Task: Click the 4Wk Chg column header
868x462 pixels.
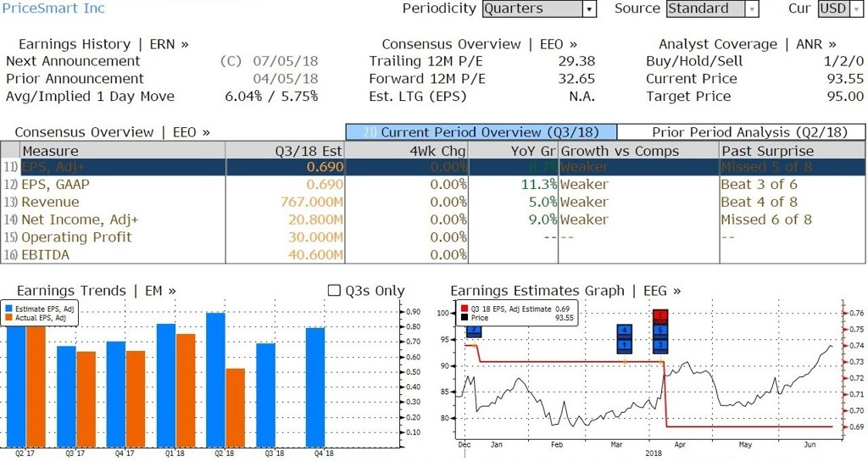Action: pyautogui.click(x=406, y=151)
